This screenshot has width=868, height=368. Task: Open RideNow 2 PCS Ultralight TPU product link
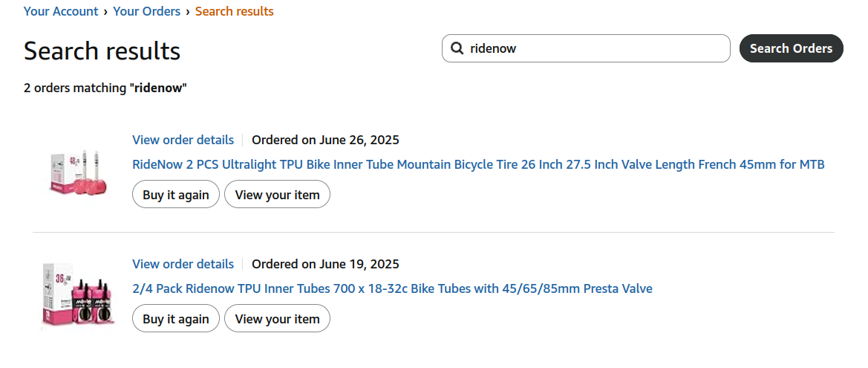(478, 164)
